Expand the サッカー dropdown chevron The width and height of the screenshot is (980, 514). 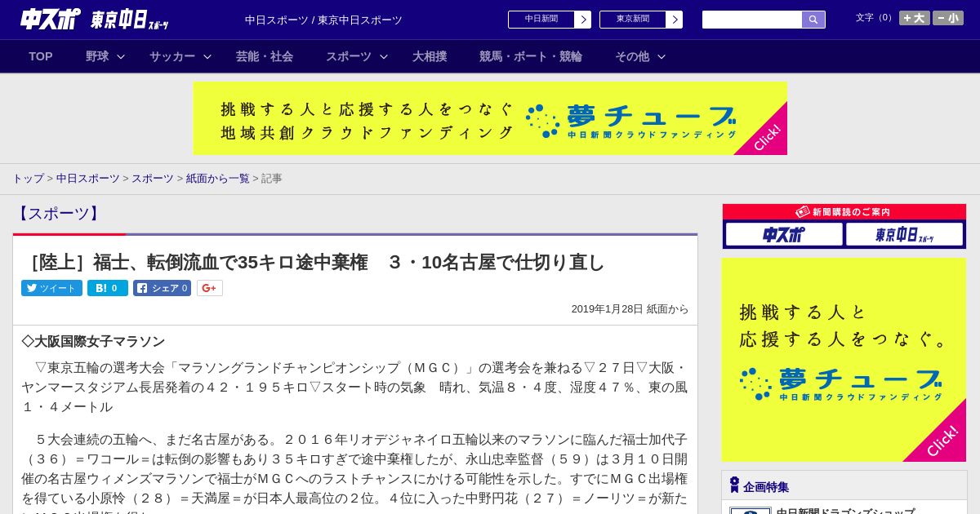pyautogui.click(x=207, y=56)
